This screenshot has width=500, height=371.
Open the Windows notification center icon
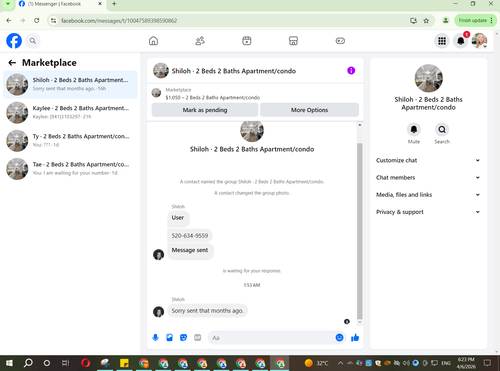(x=487, y=363)
